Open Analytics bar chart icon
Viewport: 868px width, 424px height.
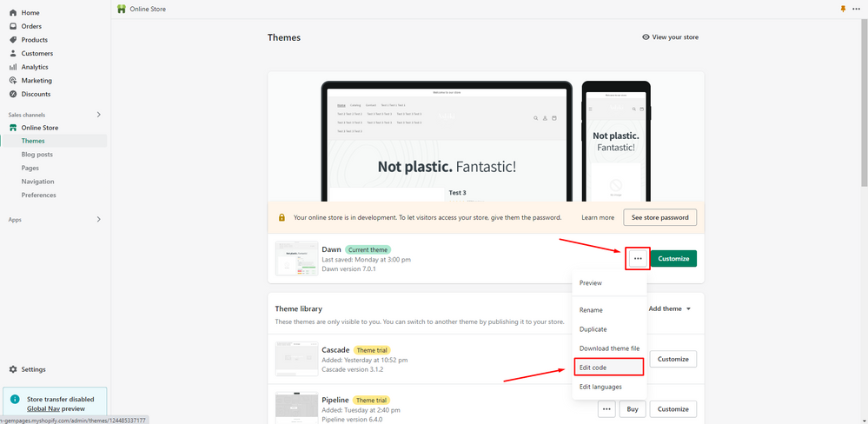(x=13, y=67)
